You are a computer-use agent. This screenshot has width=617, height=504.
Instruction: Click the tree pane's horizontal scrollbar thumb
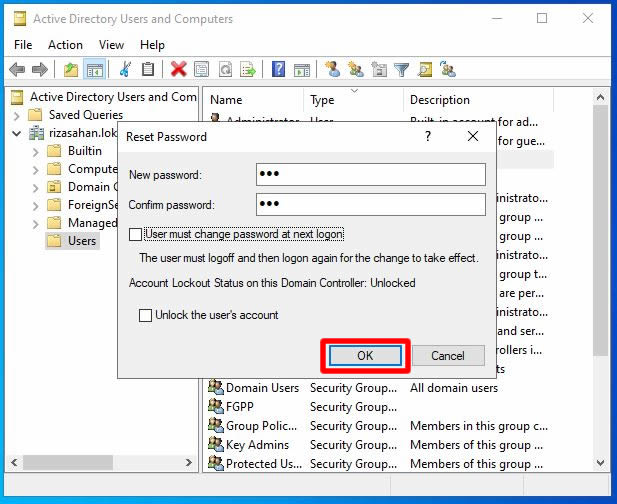coord(68,463)
